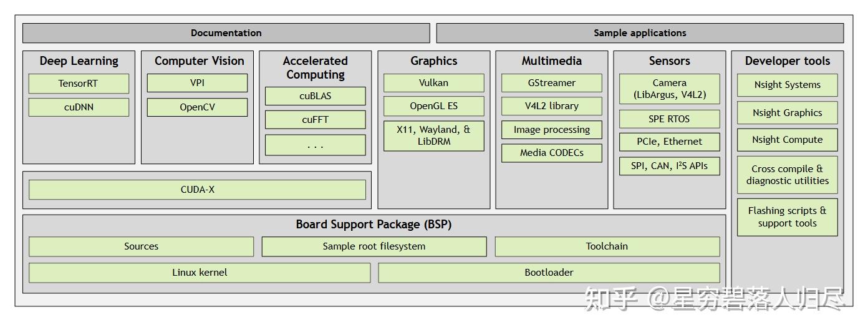Select VPI under Computer Vision
The width and height of the screenshot is (868, 335).
click(x=197, y=83)
